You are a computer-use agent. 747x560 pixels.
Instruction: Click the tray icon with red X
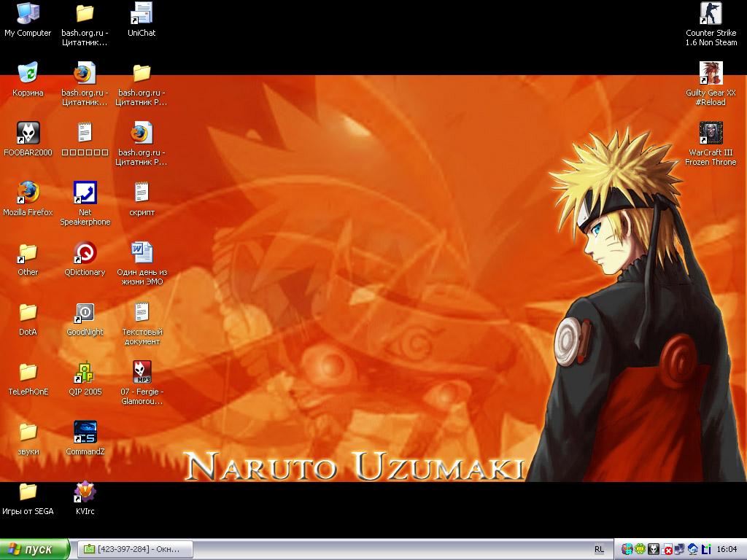[667, 549]
